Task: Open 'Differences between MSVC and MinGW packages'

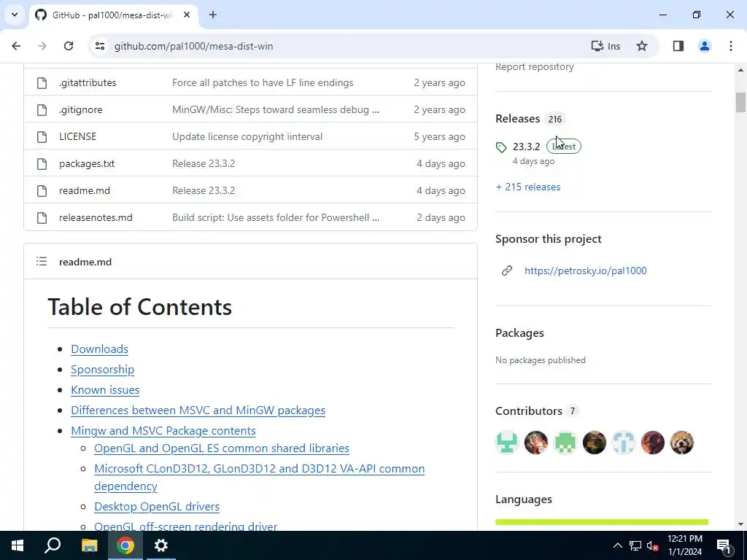Action: 198,411
